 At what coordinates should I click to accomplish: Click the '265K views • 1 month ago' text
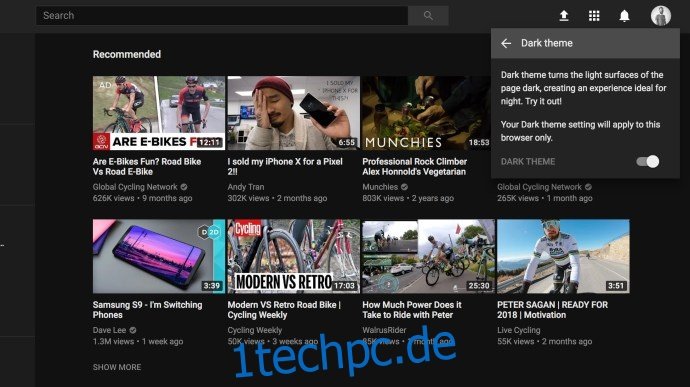pos(545,198)
